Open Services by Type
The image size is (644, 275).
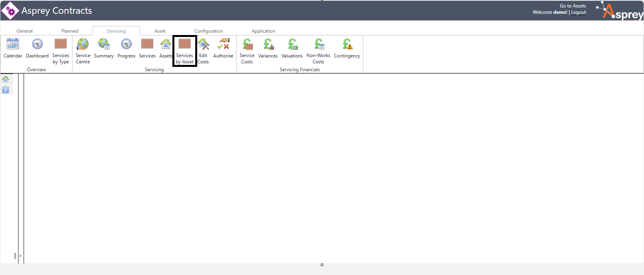click(61, 44)
